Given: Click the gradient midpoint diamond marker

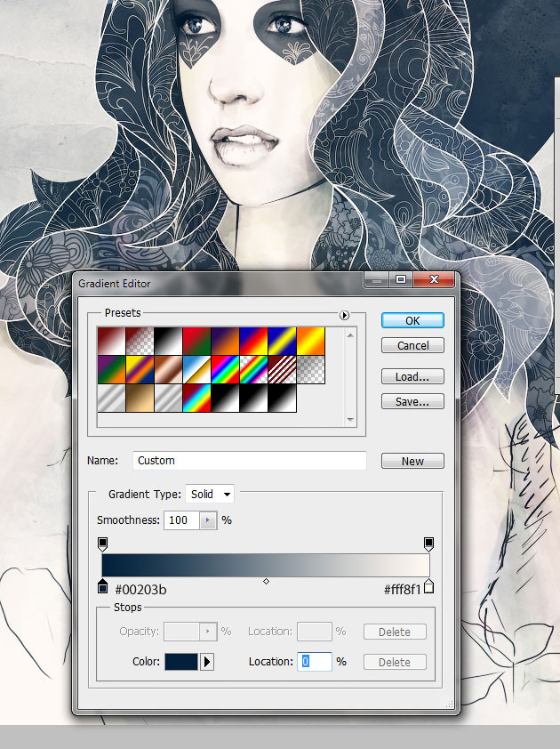Looking at the screenshot, I should point(266,582).
